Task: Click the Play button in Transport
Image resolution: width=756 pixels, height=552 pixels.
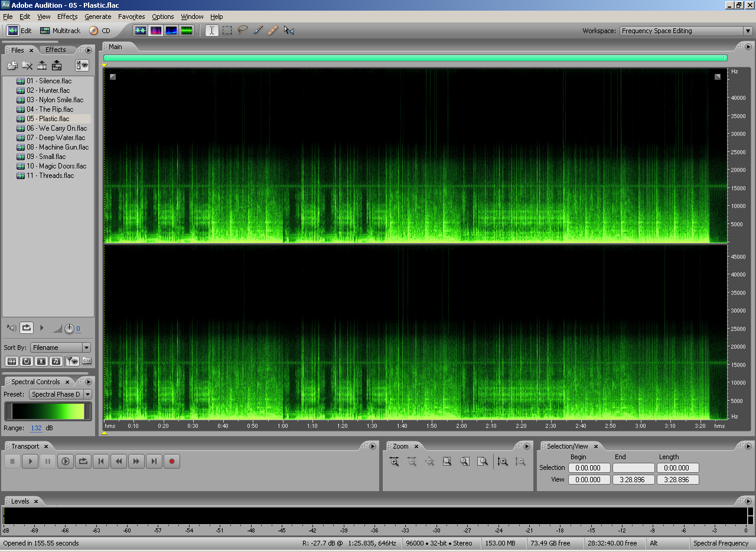Action: 30,462
